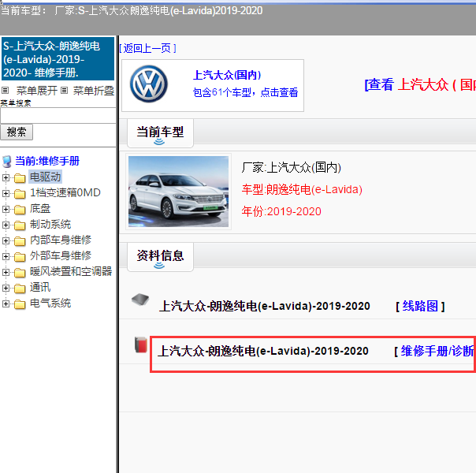
Task: Click the 内部车身维修 folder icon
Action: coord(20,241)
